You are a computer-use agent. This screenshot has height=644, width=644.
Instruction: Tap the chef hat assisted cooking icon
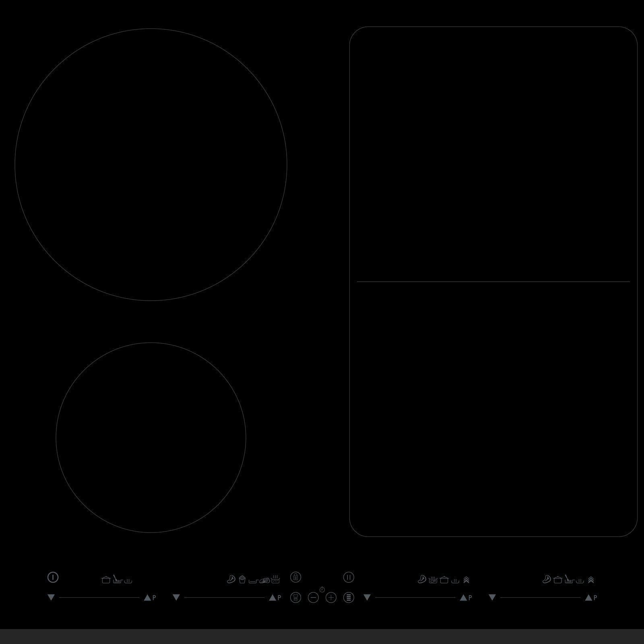click(x=295, y=597)
